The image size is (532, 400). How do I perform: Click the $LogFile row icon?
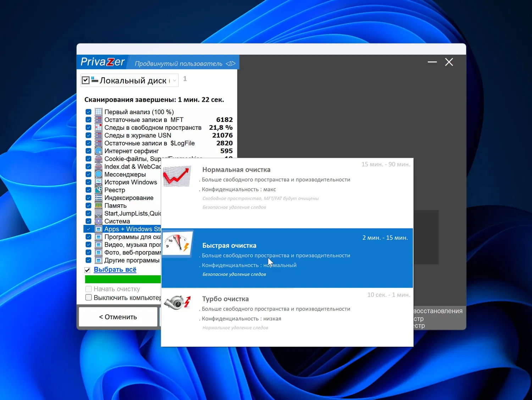coord(99,143)
